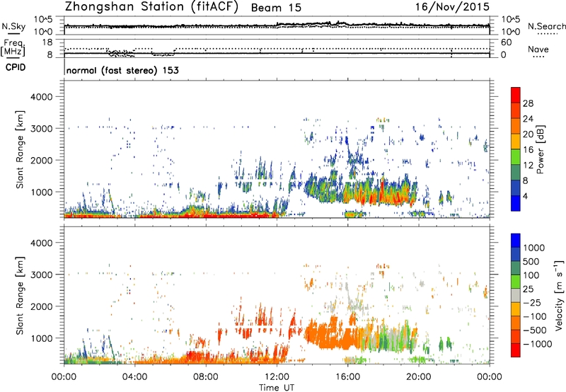Click the '04:00' time tick label
Image resolution: width=566 pixels, height=392 pixels.
pos(134,377)
